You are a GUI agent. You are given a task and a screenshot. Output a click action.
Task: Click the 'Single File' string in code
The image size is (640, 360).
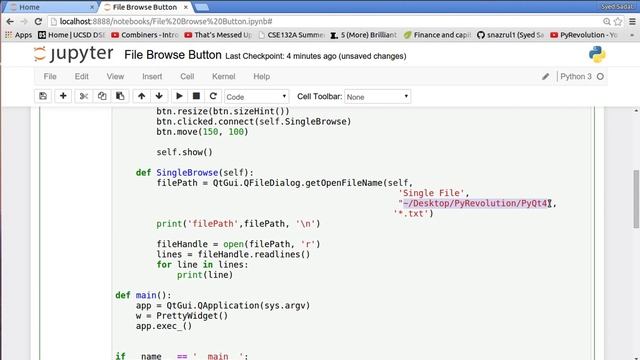click(x=431, y=193)
